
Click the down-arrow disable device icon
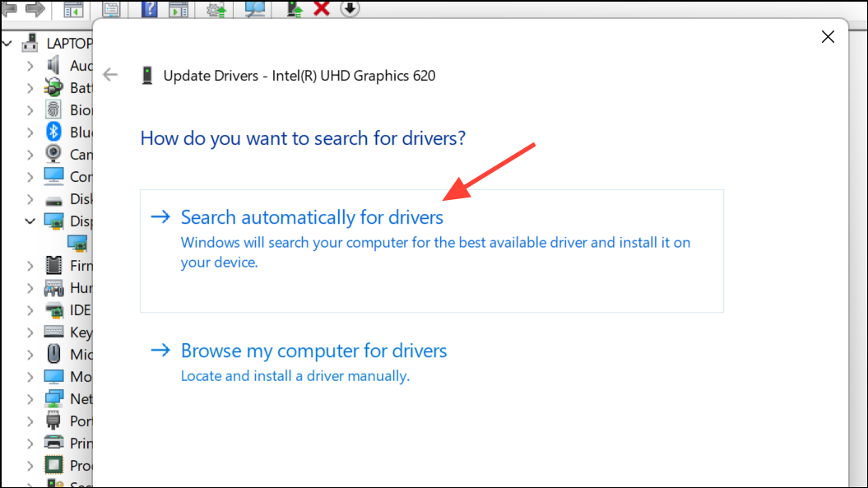(350, 8)
